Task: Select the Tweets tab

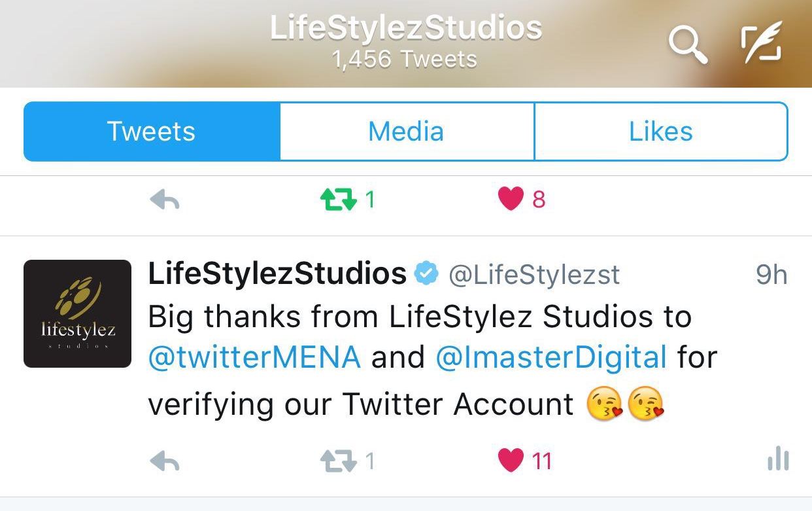Action: click(152, 131)
